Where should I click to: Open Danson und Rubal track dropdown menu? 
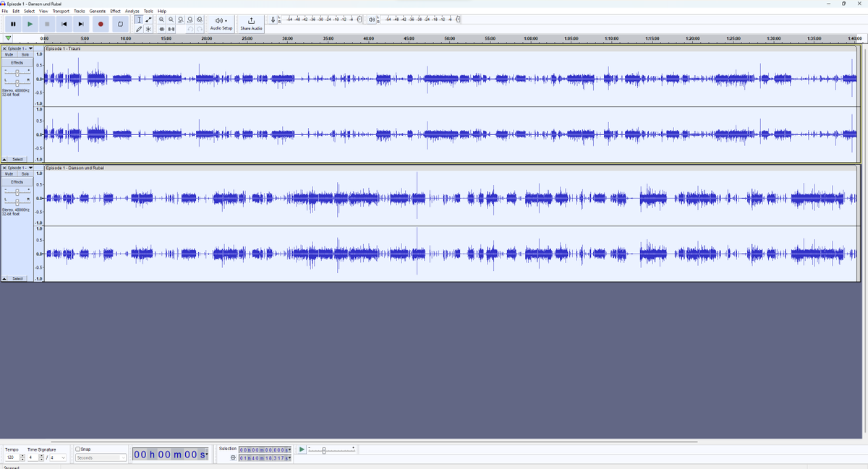(20, 168)
